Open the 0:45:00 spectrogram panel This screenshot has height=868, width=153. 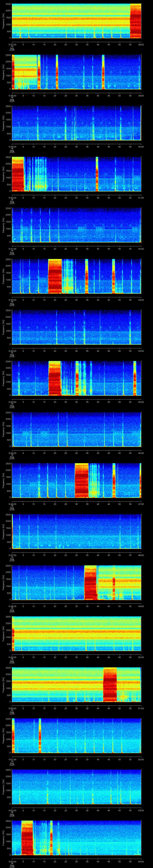(77, 429)
